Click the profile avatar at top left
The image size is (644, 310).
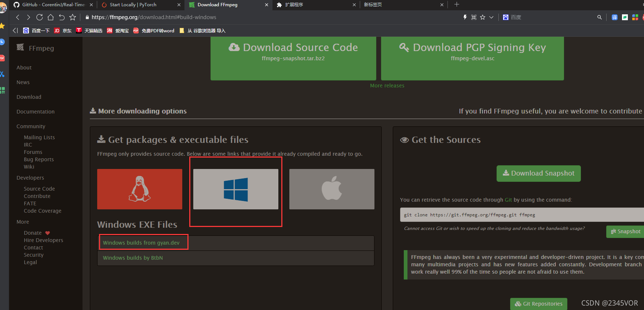pos(3,7)
